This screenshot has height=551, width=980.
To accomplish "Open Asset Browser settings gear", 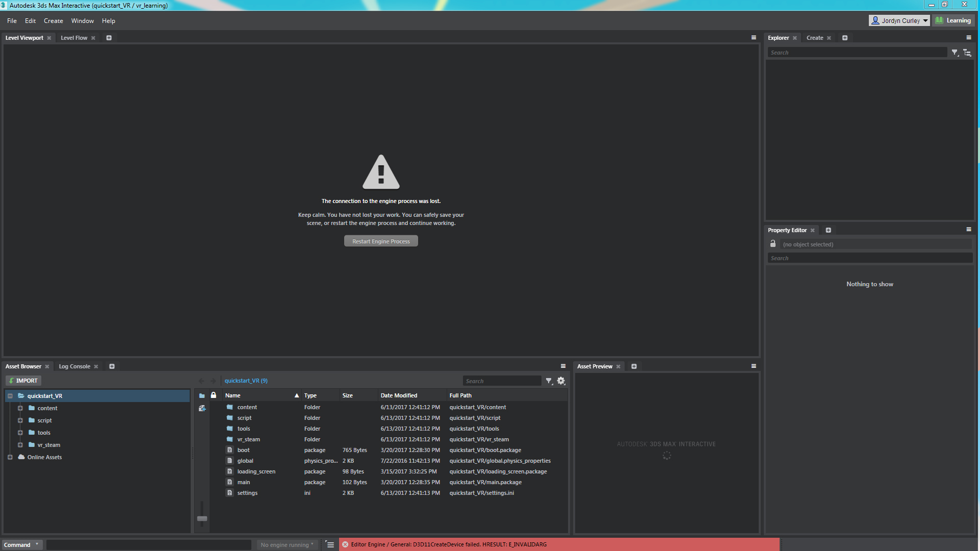I will tap(561, 381).
